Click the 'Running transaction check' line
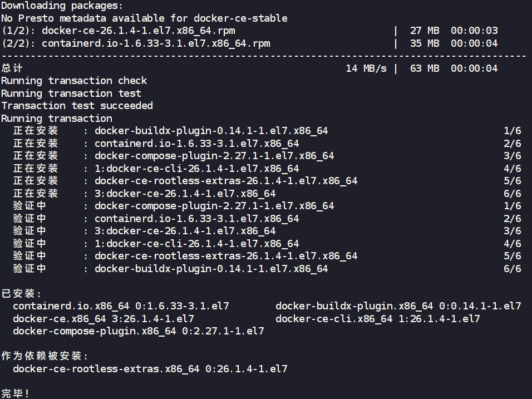532x399 pixels. point(74,81)
